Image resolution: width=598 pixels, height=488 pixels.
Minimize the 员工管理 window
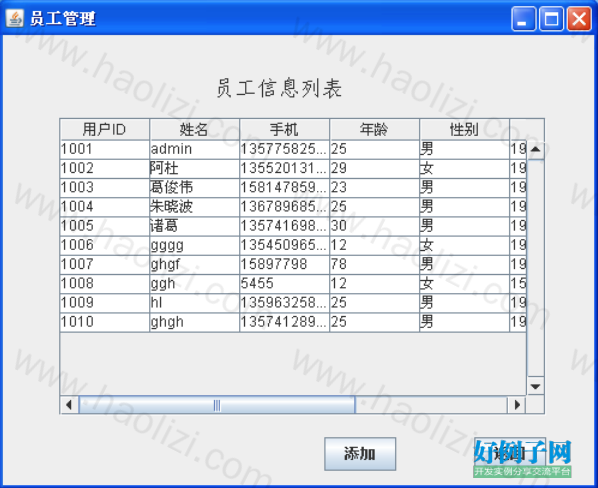point(523,18)
